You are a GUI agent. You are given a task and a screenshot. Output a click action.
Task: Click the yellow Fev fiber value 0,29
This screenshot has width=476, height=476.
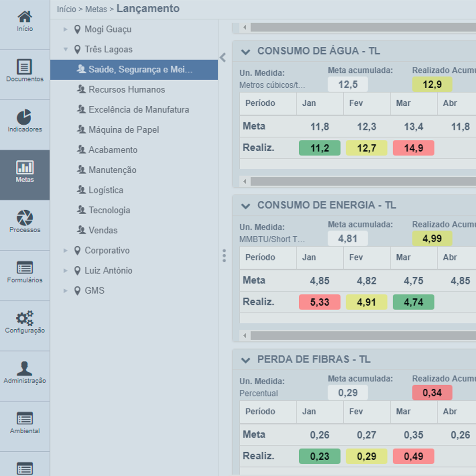(x=367, y=456)
